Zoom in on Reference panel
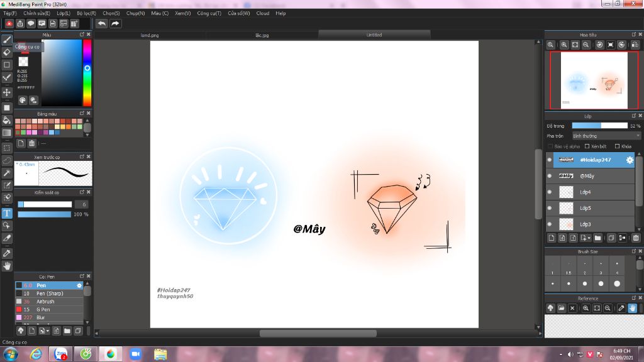The height and width of the screenshot is (362, 644). click(586, 308)
